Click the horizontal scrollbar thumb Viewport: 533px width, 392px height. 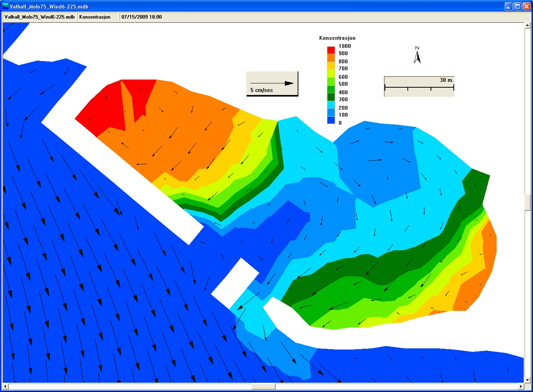tap(263, 386)
